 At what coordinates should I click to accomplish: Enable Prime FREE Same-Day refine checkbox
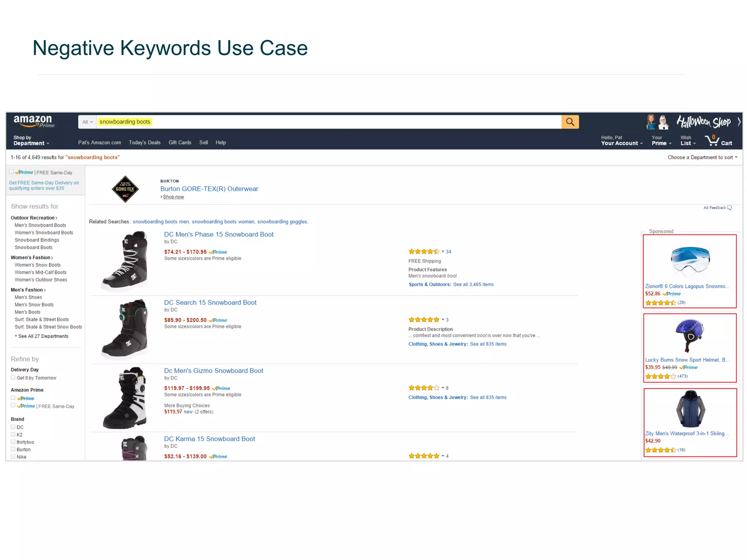tap(13, 406)
